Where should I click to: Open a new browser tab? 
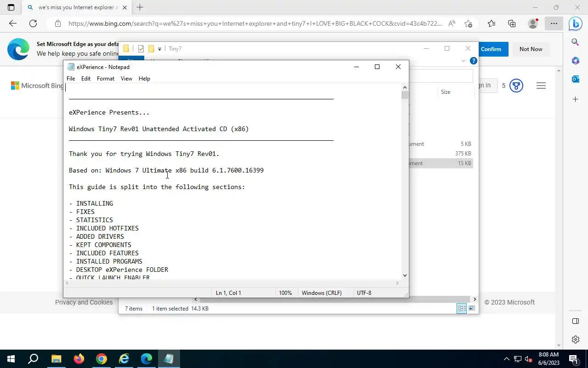(x=140, y=7)
